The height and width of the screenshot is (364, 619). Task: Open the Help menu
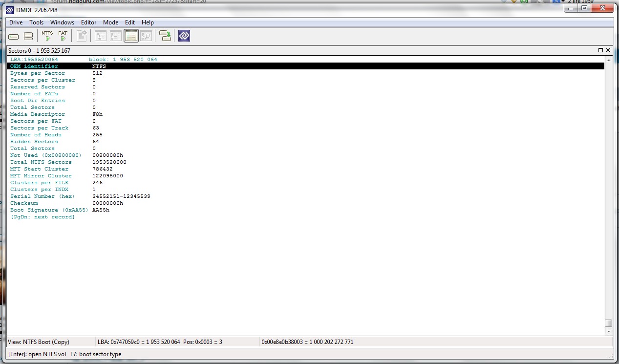(148, 22)
